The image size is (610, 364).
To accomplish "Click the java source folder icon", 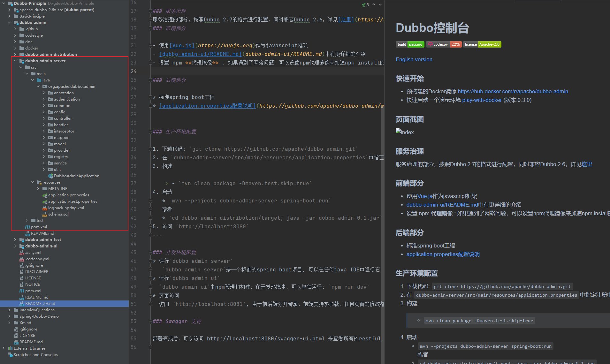I will (39, 80).
